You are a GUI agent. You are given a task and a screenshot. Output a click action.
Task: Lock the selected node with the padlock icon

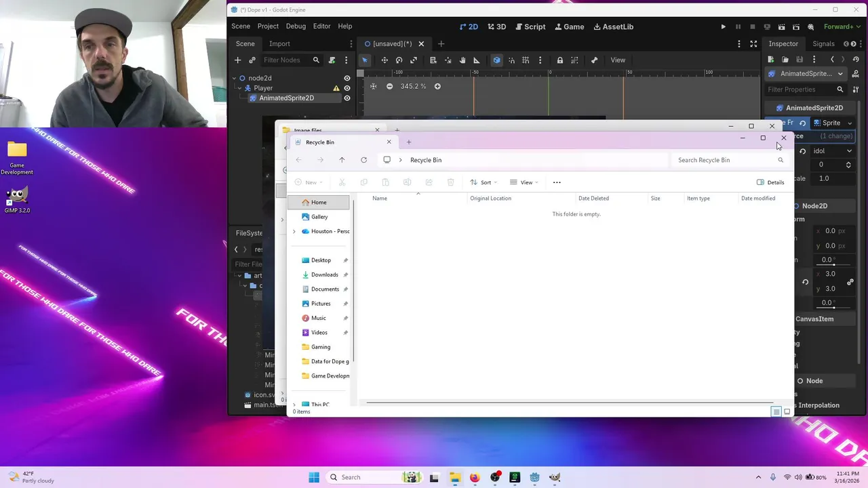click(559, 60)
